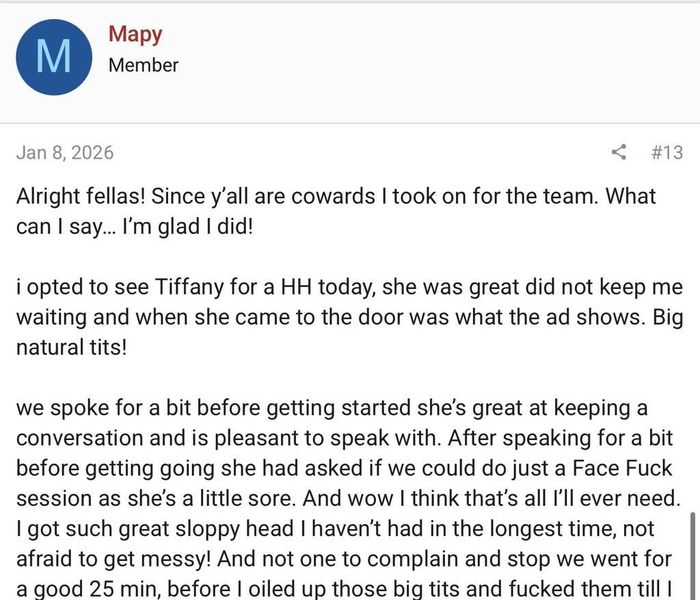Image resolution: width=700 pixels, height=600 pixels.
Task: Open the blue M avatar circle
Action: click(53, 57)
